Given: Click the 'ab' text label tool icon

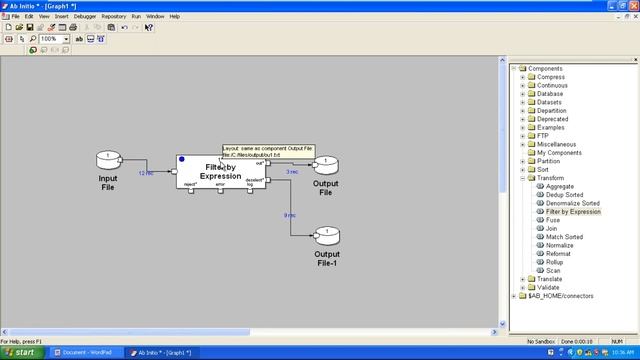Looking at the screenshot, I should pos(79,39).
